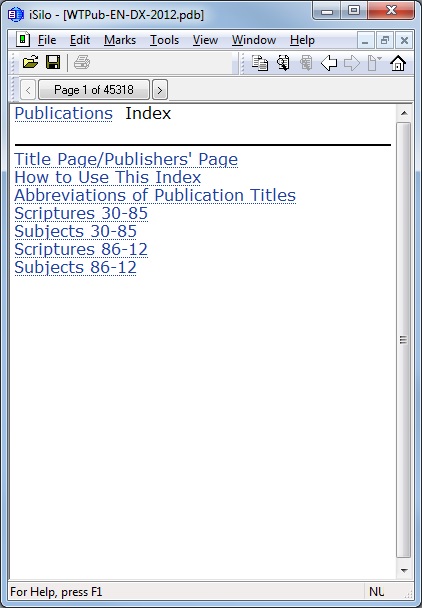Click the previous page arrow button
This screenshot has height=608, width=422.
coord(28,90)
